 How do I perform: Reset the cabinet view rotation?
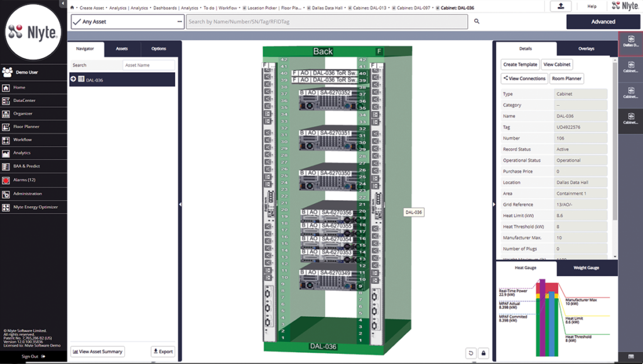(471, 353)
